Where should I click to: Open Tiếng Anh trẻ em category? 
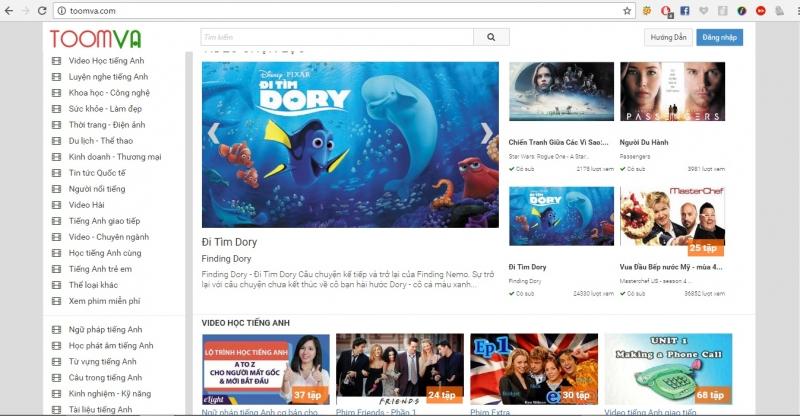point(100,269)
